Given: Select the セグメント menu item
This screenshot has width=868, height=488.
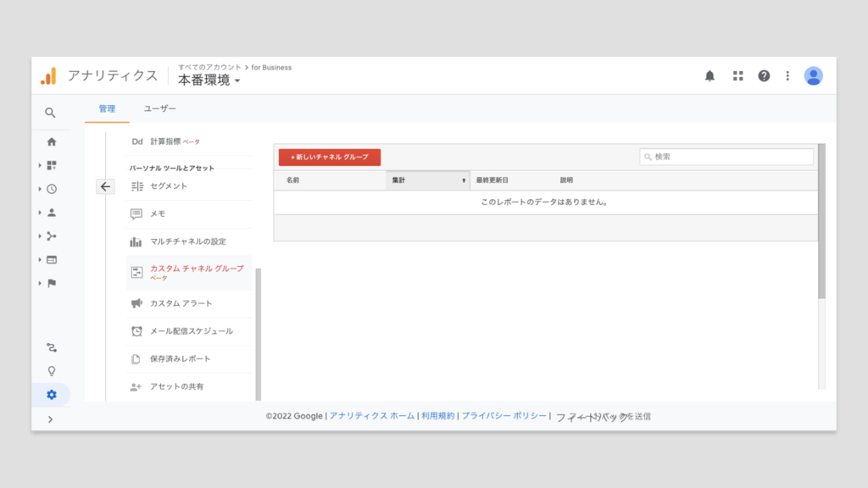Looking at the screenshot, I should tap(169, 186).
